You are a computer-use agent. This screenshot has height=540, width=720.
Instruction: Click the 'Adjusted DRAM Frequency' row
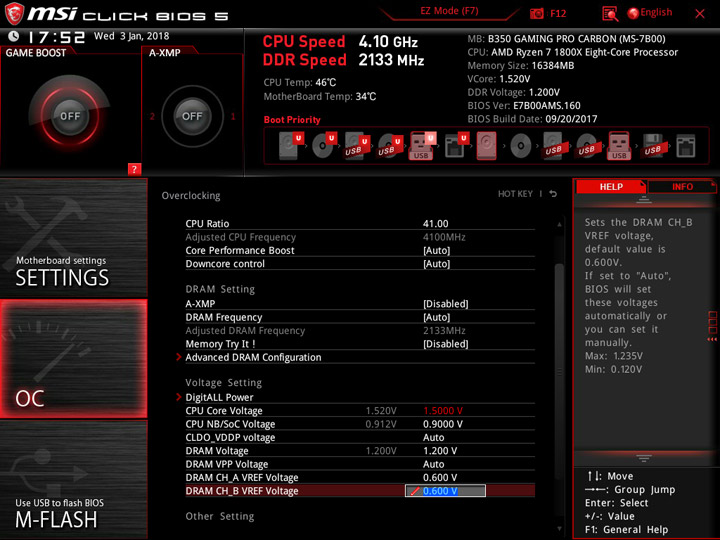(360, 330)
